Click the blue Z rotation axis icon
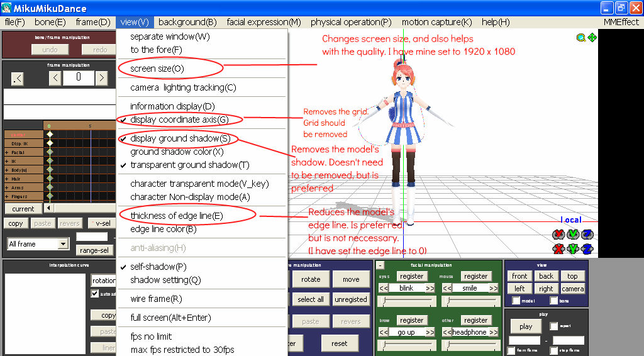This screenshot has width=644, height=356. (587, 235)
